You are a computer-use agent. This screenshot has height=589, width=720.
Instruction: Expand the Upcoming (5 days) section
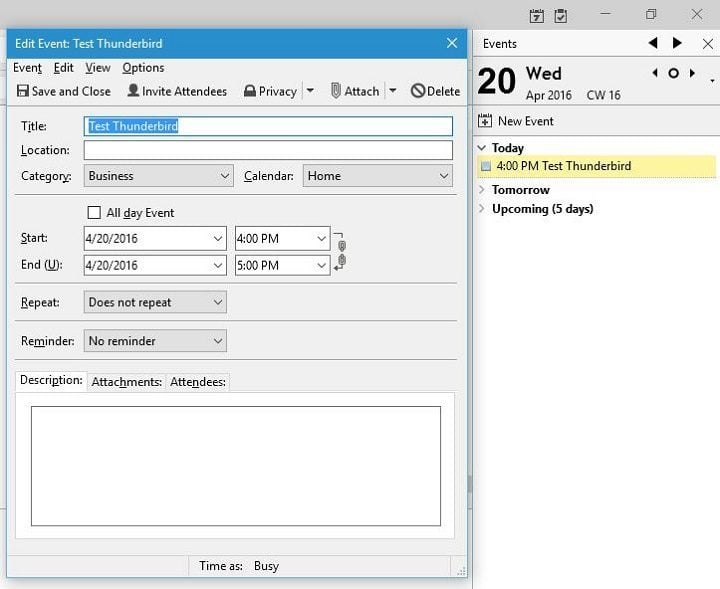coord(482,208)
